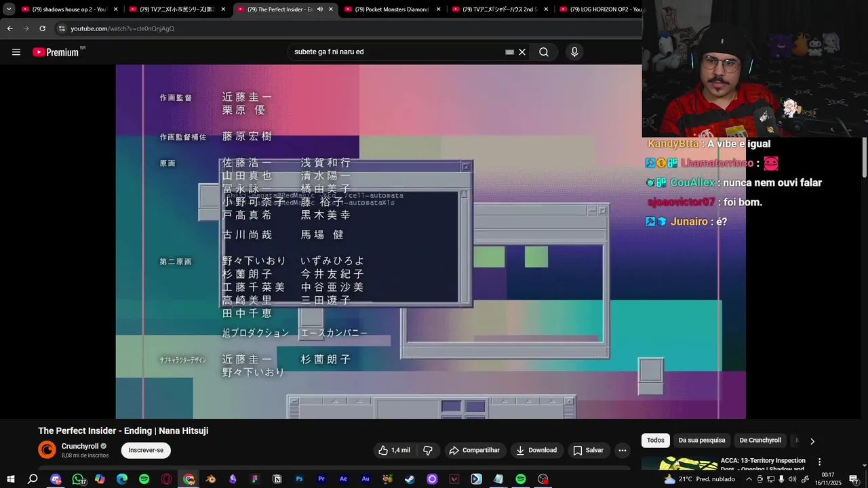Launch Microsoft Edge from taskbar

coord(122,479)
